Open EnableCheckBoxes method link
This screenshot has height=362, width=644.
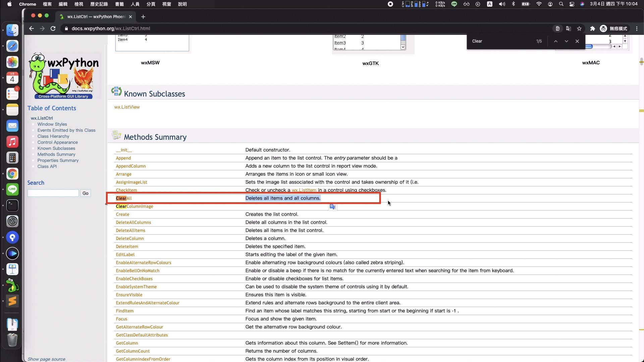(134, 279)
